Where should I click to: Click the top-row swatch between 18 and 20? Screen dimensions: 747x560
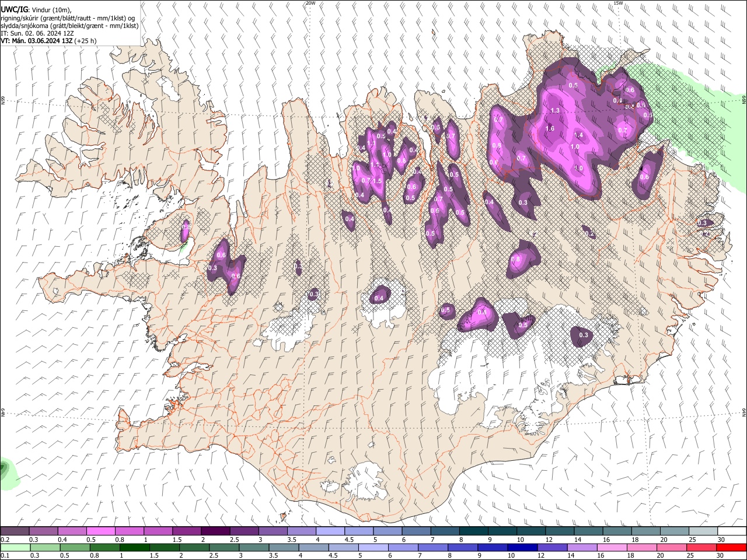[x=645, y=531]
